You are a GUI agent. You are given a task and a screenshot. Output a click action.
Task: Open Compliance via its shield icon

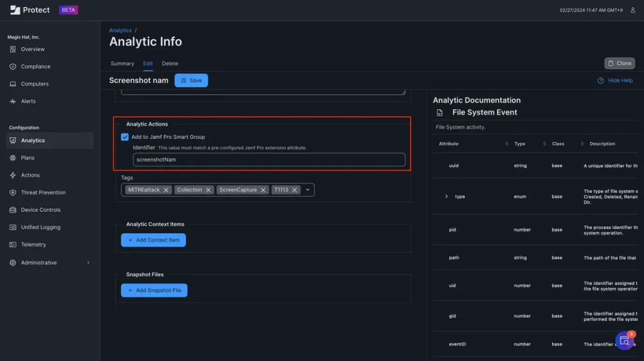13,67
